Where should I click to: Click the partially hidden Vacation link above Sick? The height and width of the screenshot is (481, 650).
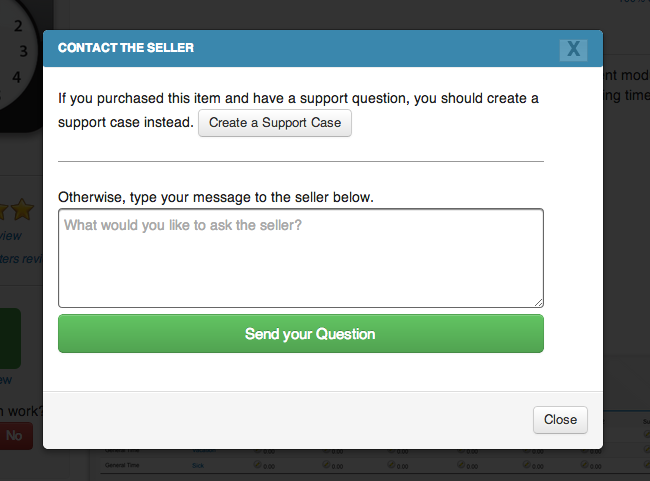tap(204, 450)
